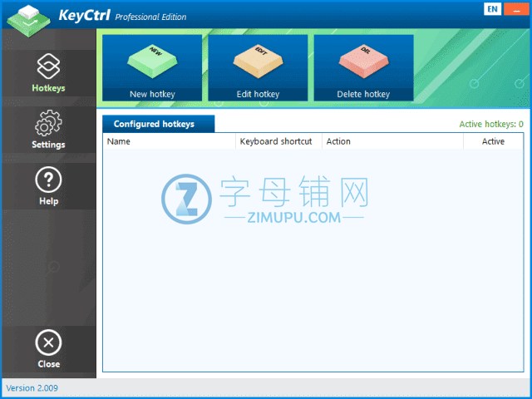The image size is (532, 399).
Task: Sort by the Action column header
Action: pos(392,141)
